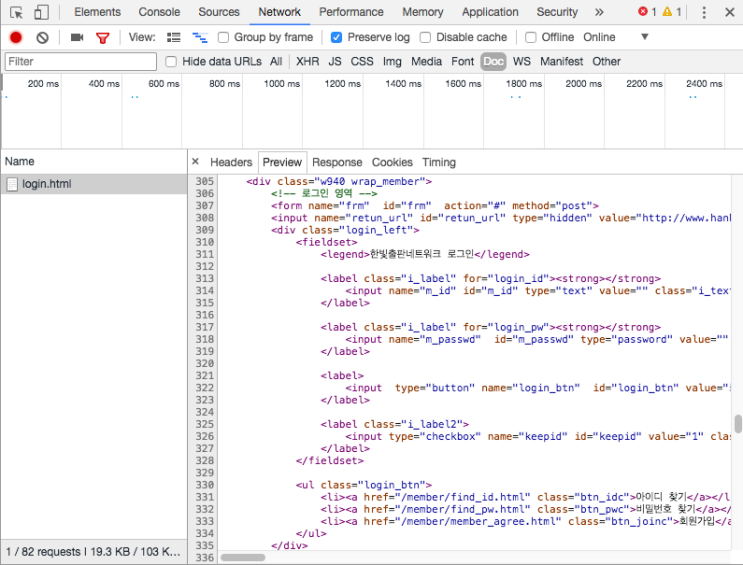Viewport: 743px width, 565px height.
Task: Open the Memory tab
Action: click(x=423, y=12)
